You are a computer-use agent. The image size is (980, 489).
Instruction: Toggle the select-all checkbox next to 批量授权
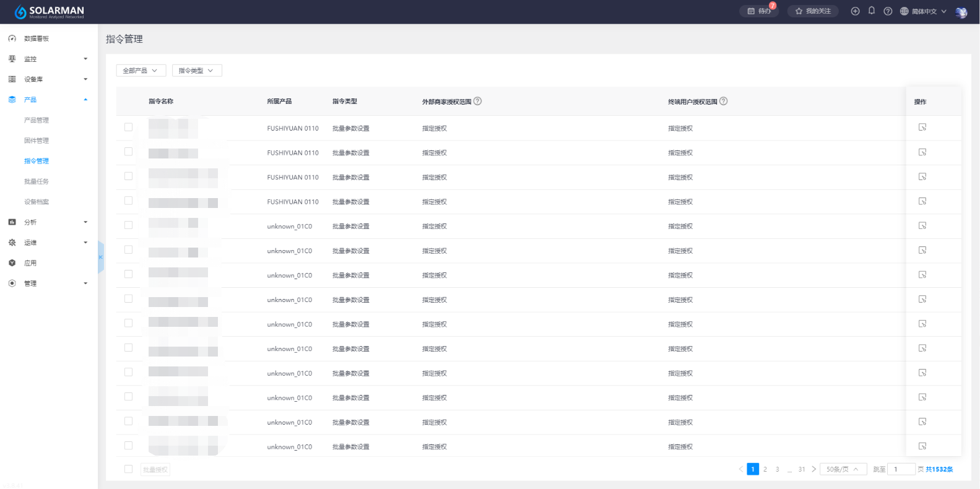coord(128,469)
